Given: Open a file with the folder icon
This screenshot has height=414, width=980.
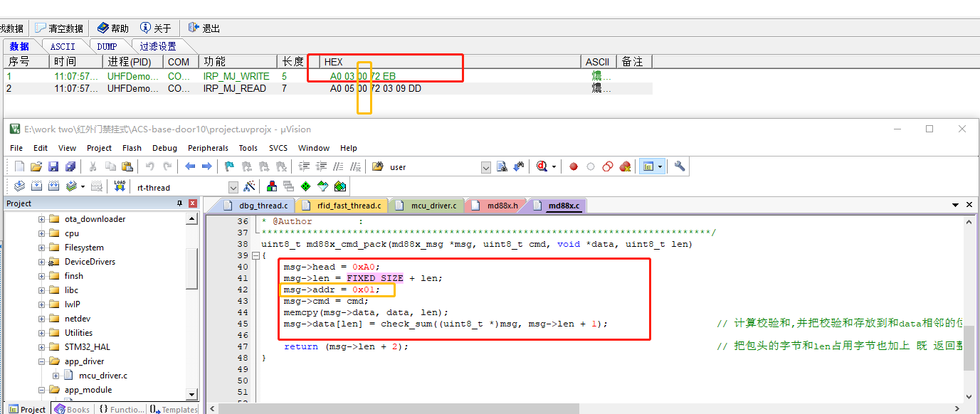Looking at the screenshot, I should [36, 166].
